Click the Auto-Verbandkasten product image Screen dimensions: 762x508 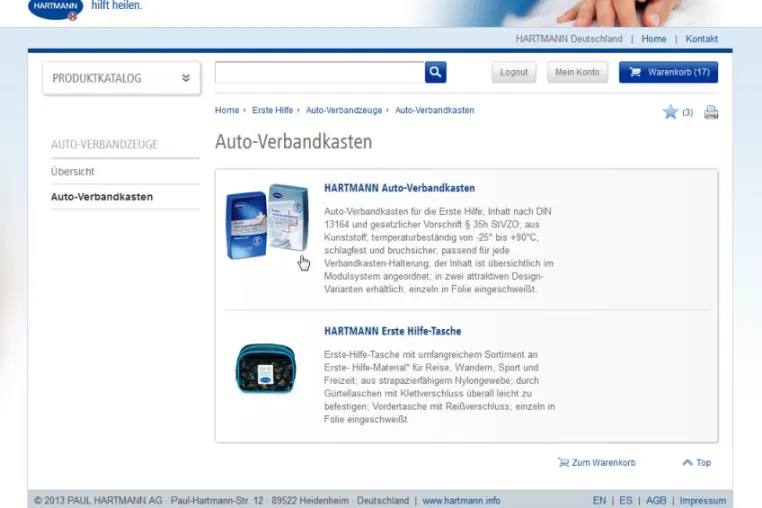(267, 221)
